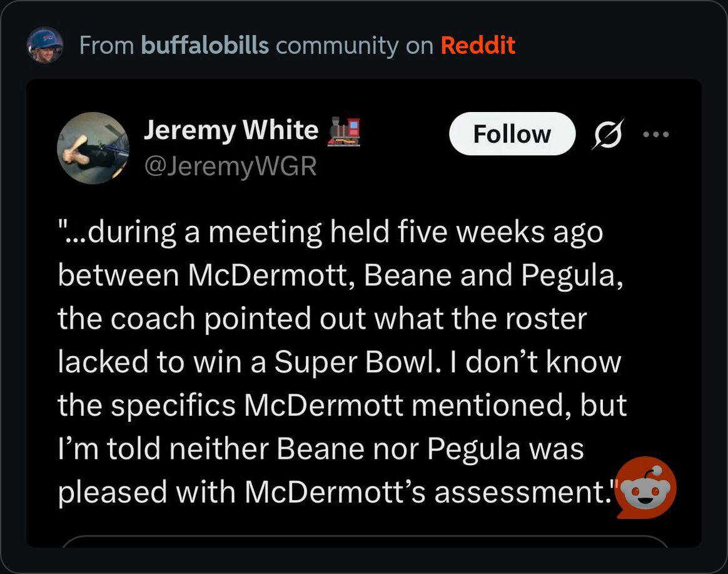Click Jeremy White's profile picture
The width and height of the screenshot is (728, 574).
[93, 148]
